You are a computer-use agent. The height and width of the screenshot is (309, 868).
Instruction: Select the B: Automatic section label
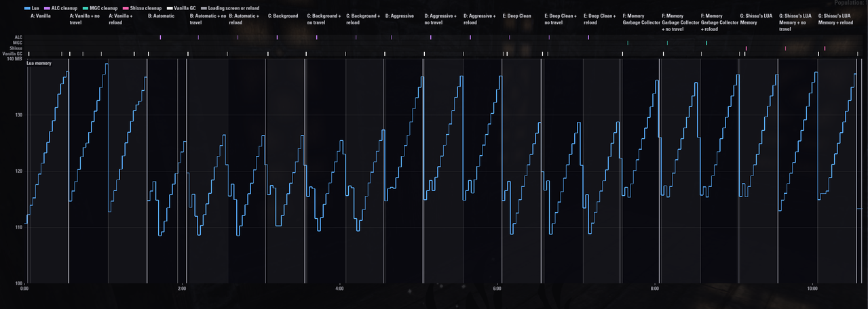click(x=162, y=16)
